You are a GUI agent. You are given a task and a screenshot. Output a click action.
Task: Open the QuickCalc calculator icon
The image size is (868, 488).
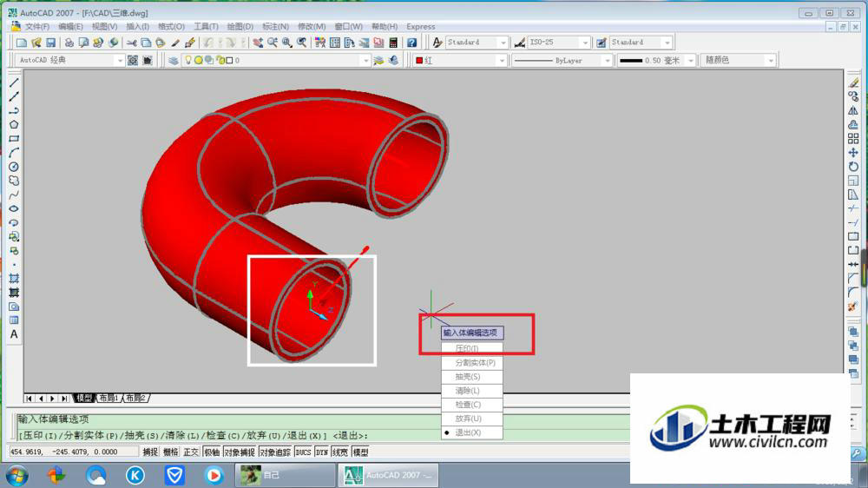[393, 43]
